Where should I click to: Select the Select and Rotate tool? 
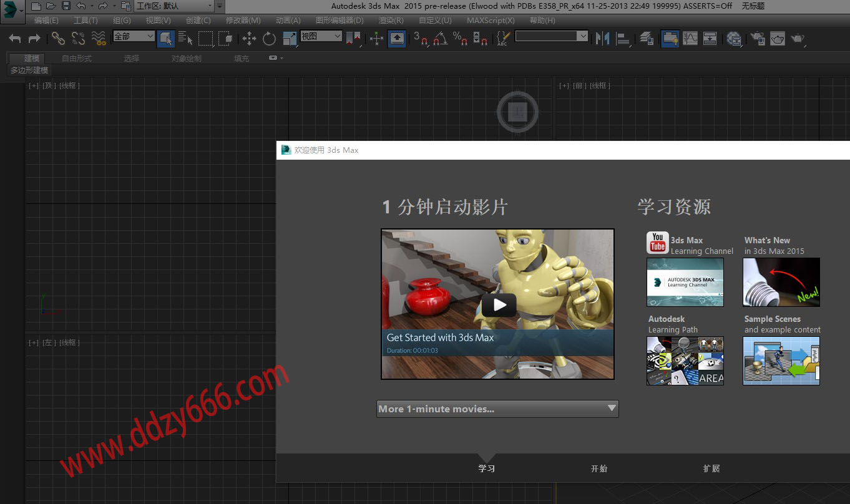269,39
